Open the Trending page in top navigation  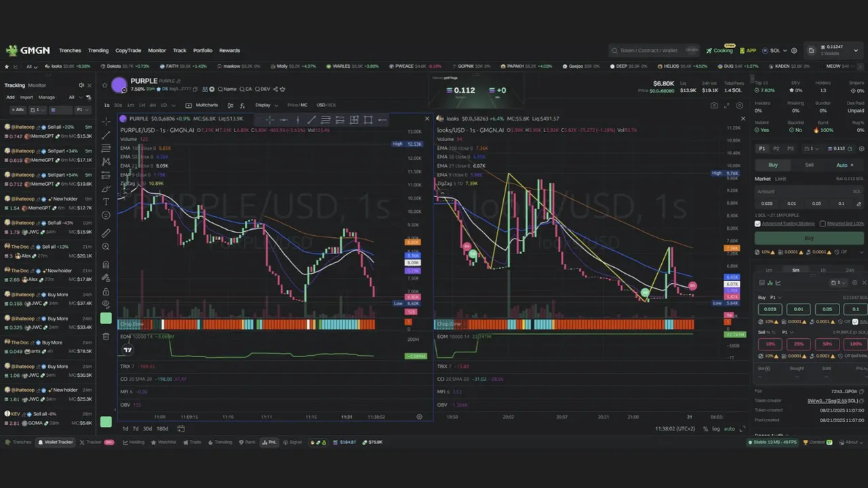click(98, 50)
